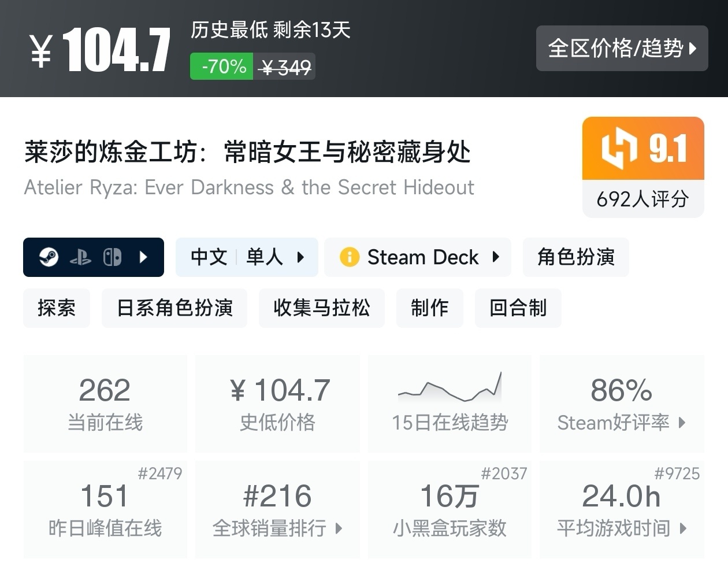This screenshot has width=728, height=566.
Task: Open 全区价格/趋势 price trends
Action: point(622,48)
